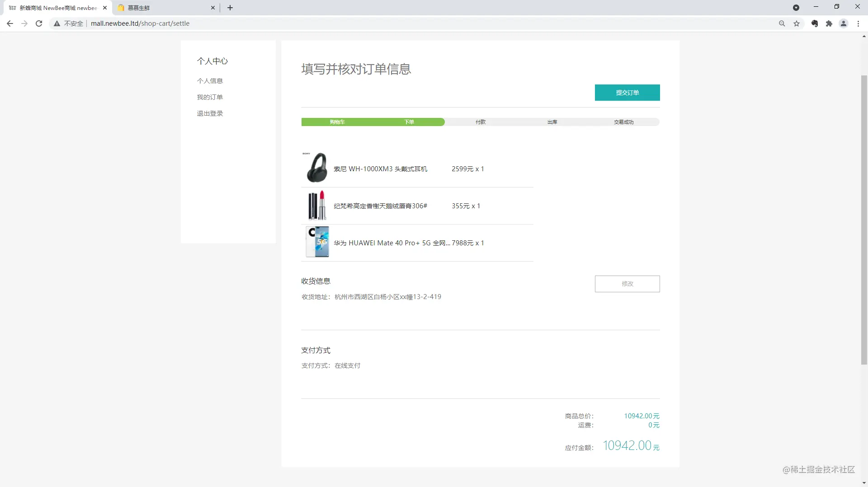Open the Chrome profile avatar
The height and width of the screenshot is (487, 868).
pos(844,23)
